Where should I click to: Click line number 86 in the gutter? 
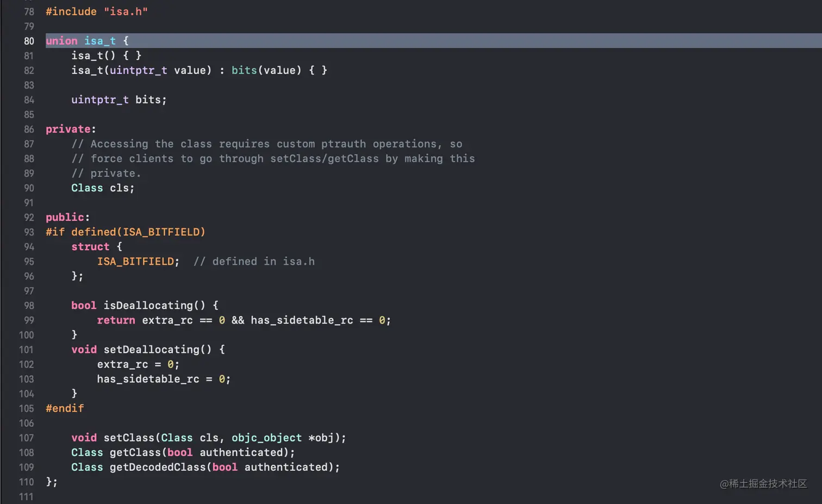point(29,129)
